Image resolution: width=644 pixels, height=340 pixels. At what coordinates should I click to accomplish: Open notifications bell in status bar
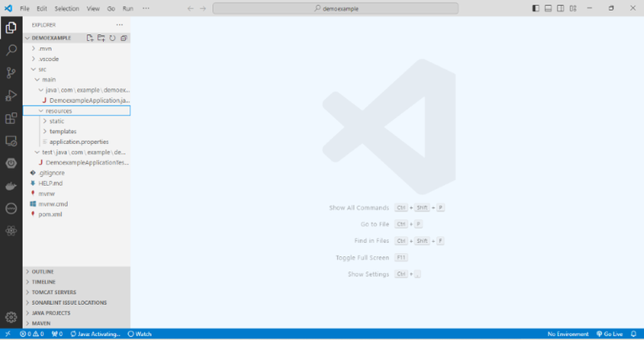[x=634, y=334]
